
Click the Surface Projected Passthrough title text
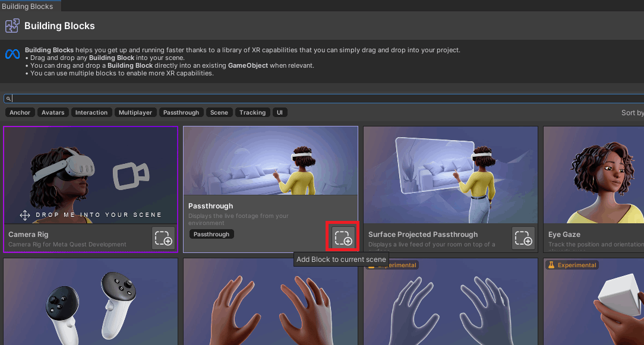tap(423, 235)
